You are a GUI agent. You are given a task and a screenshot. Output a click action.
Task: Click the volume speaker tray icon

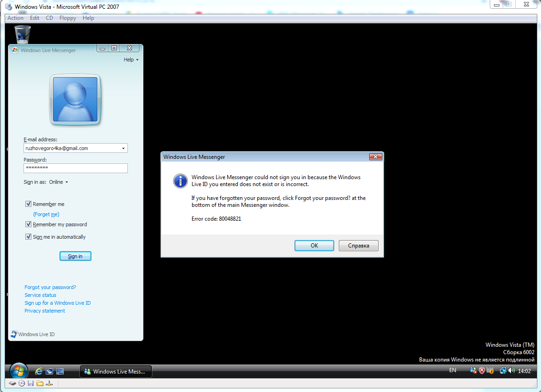[x=511, y=370]
